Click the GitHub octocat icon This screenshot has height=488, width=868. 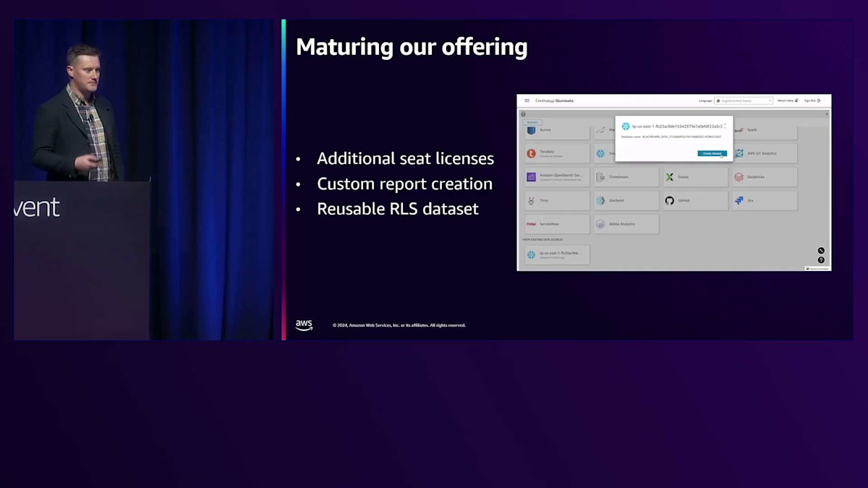point(669,201)
